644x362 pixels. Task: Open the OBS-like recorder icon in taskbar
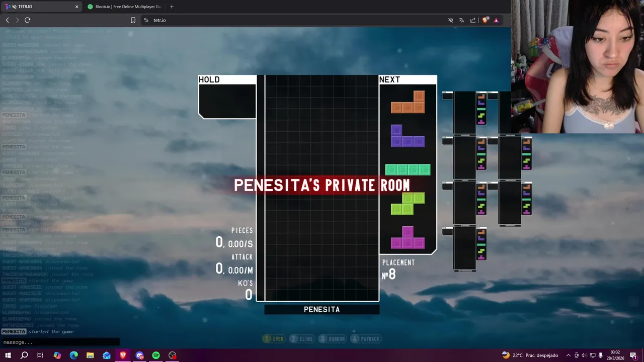[x=173, y=355]
